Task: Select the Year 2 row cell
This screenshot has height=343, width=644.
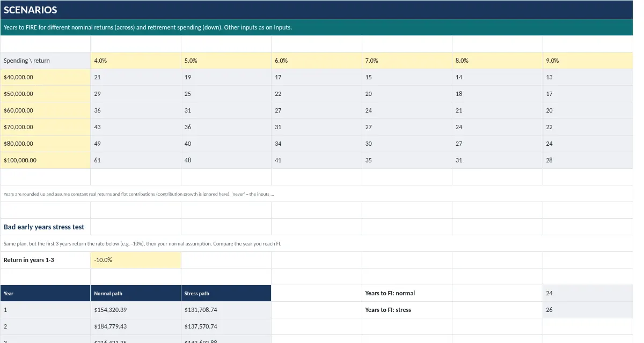Action: coord(46,326)
